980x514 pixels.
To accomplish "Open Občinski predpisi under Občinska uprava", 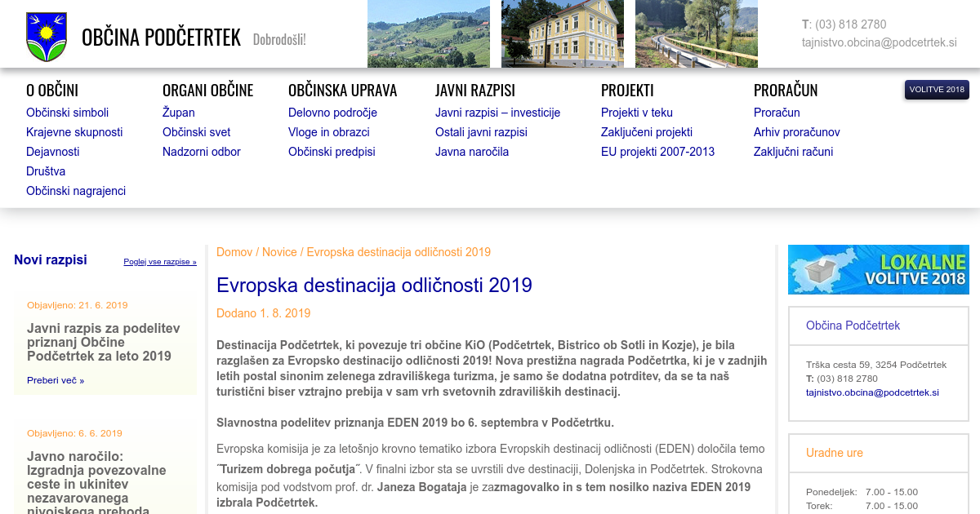I will click(332, 152).
